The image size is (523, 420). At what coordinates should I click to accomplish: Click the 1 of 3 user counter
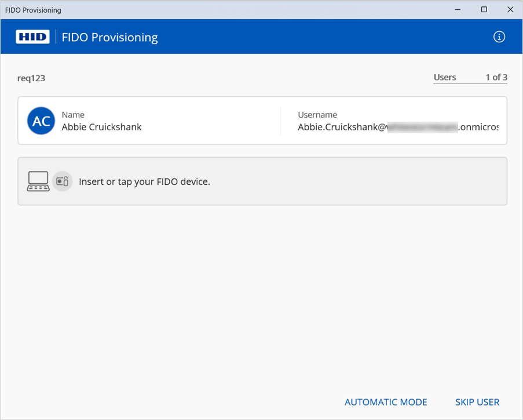(x=496, y=78)
